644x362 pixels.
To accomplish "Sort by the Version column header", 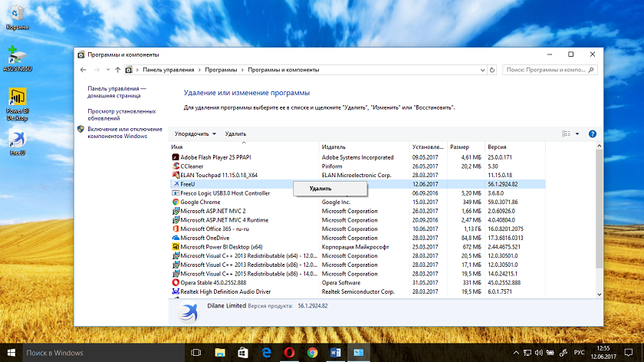I will [x=515, y=146].
